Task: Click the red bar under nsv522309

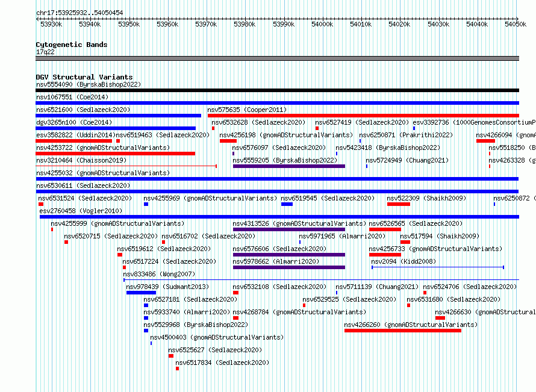Action: 399,204
